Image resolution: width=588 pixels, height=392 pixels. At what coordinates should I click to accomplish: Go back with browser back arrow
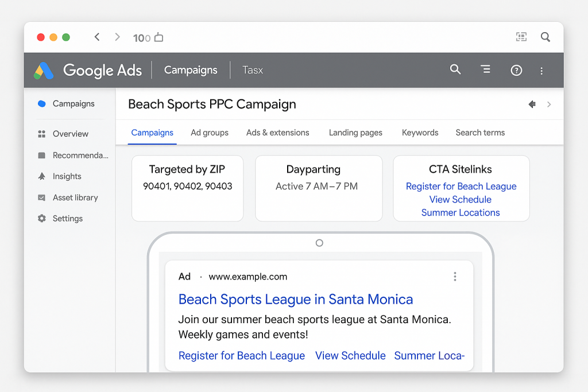(97, 37)
